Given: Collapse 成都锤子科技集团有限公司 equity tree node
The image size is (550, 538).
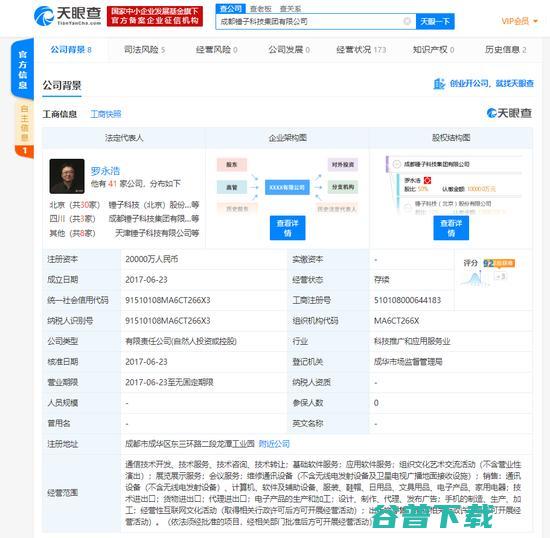Looking at the screenshot, I should (x=397, y=164).
